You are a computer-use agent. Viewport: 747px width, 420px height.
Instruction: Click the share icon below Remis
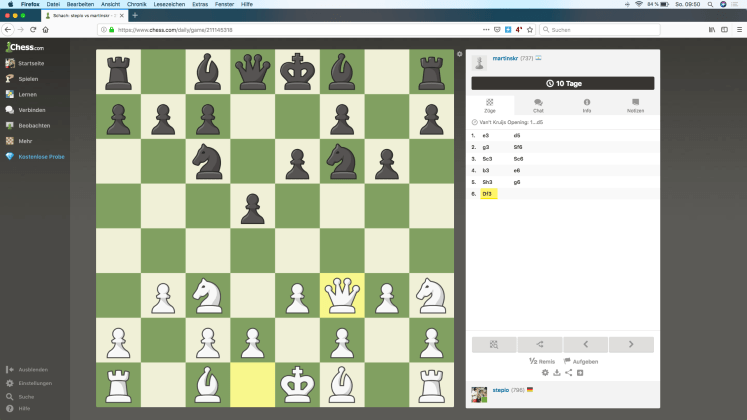(568, 372)
